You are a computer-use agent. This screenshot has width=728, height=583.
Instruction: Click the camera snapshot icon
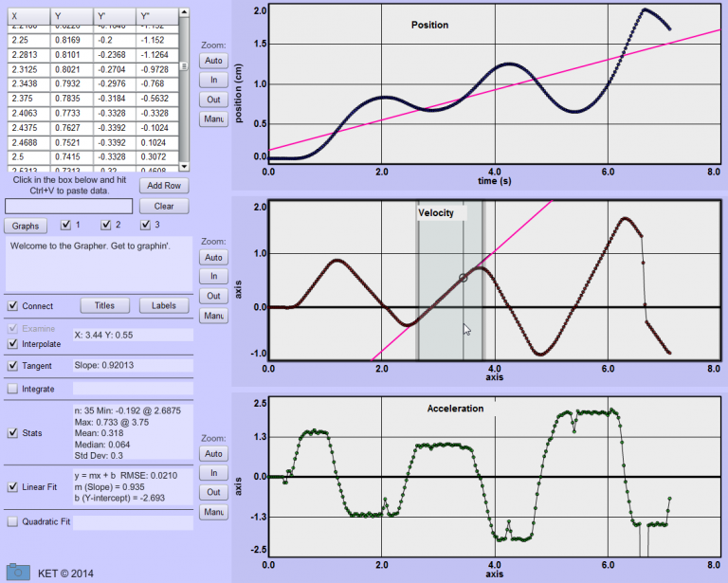(x=17, y=570)
